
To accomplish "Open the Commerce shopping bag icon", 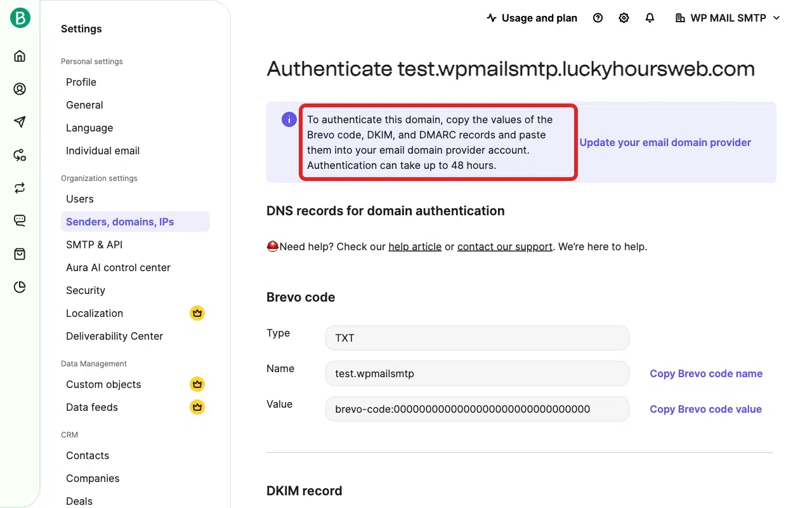I will tap(20, 254).
